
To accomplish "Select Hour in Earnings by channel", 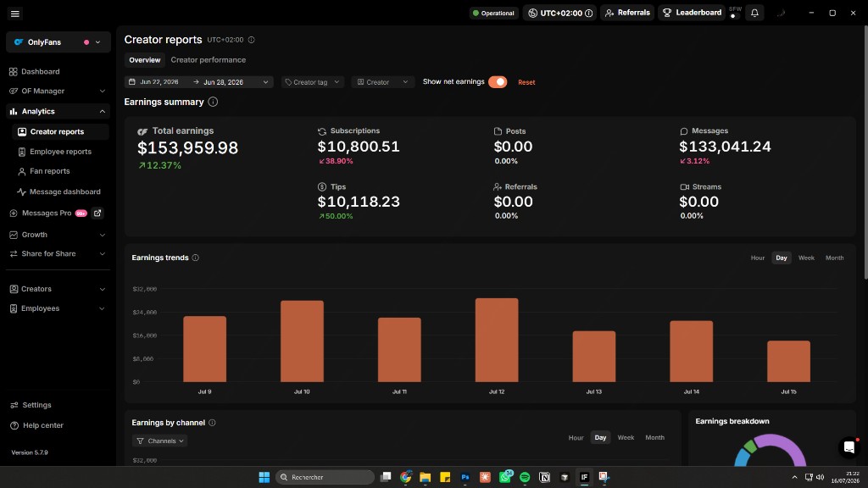I will (x=576, y=438).
